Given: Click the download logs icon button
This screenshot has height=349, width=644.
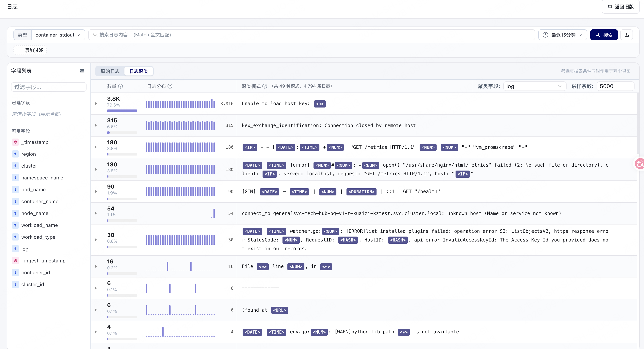Looking at the screenshot, I should click(626, 35).
